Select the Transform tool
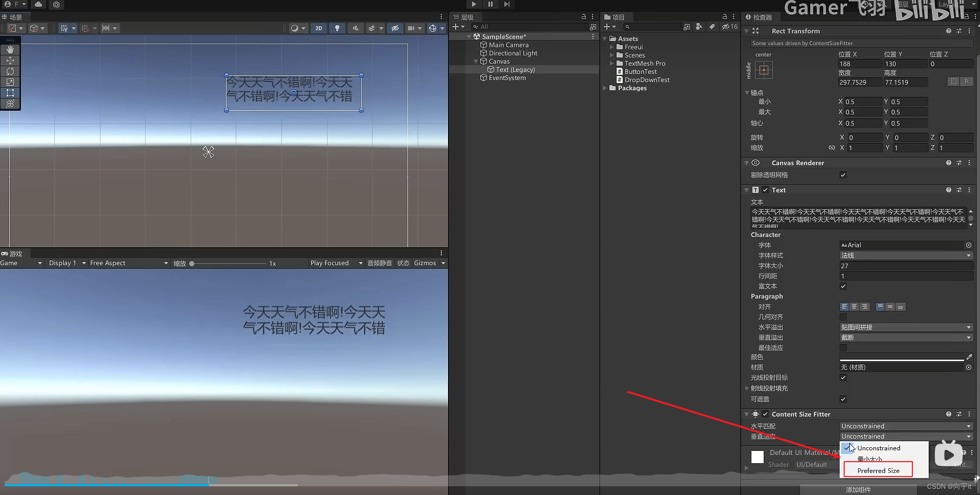This screenshot has width=980, height=495. click(10, 104)
